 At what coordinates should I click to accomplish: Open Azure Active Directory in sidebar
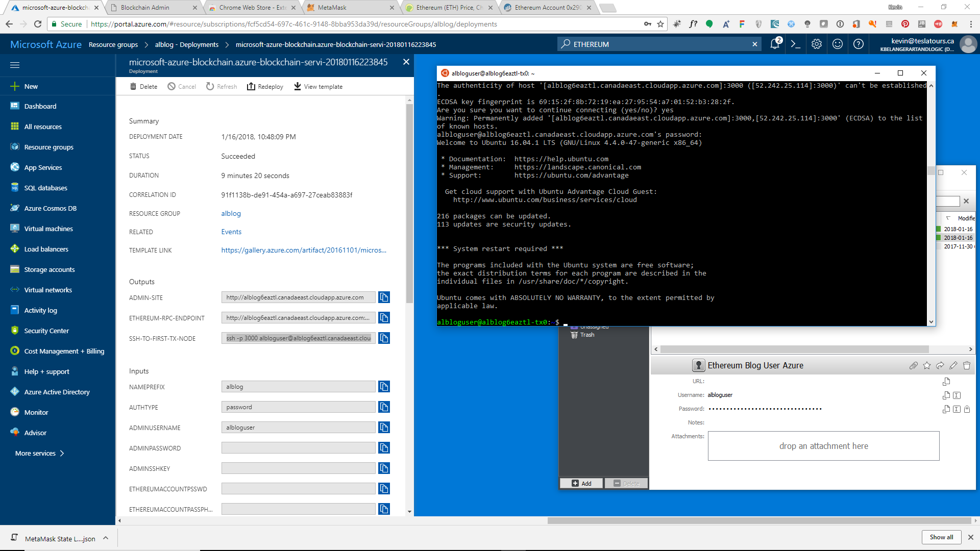[x=58, y=392]
